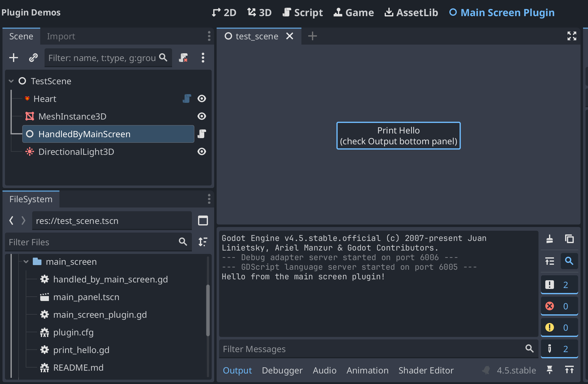Image resolution: width=588 pixels, height=384 pixels.
Task: Open the Debugger bottom panel
Action: click(x=282, y=370)
